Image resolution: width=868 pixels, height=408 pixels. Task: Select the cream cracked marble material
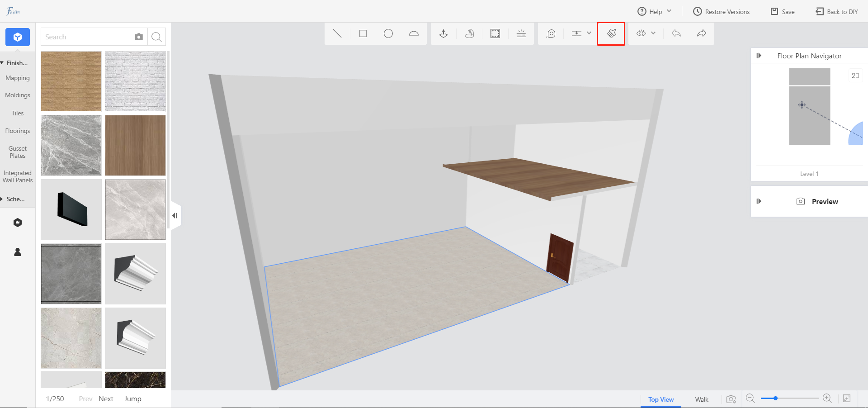point(71,338)
